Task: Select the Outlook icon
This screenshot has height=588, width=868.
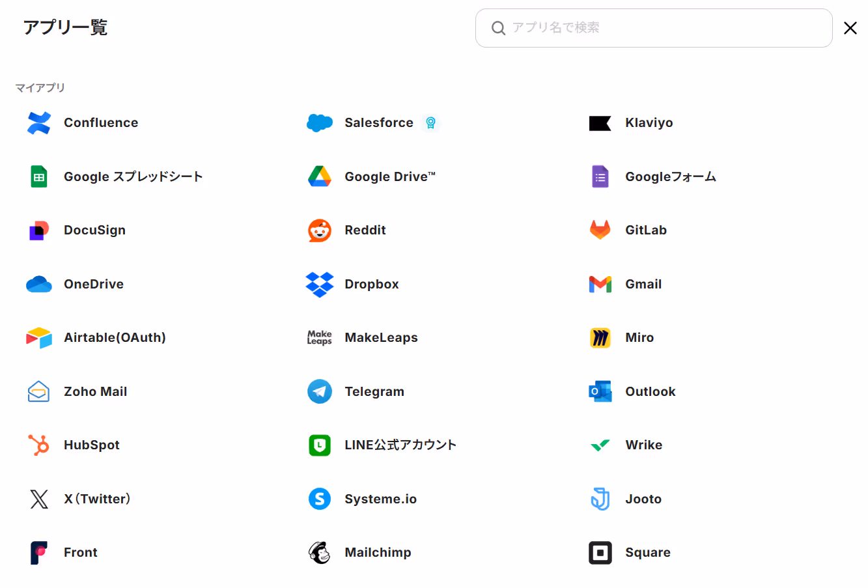Action: click(x=600, y=391)
